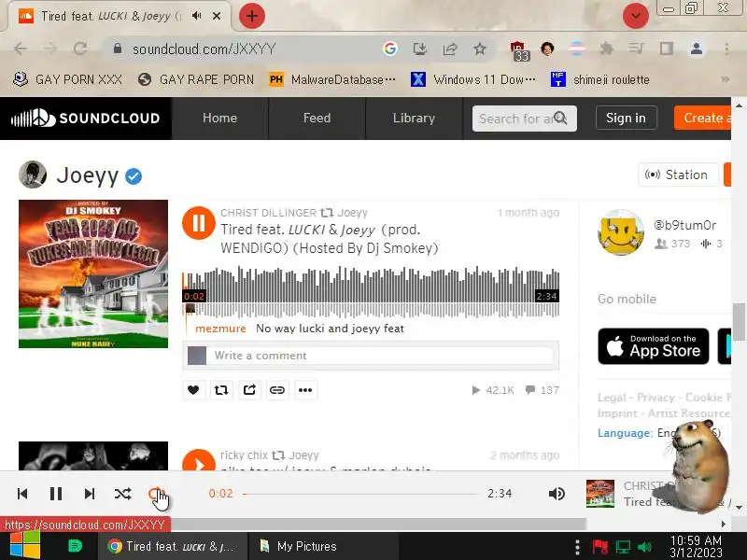Click the orange Create account button
The height and width of the screenshot is (560, 747).
point(703,119)
